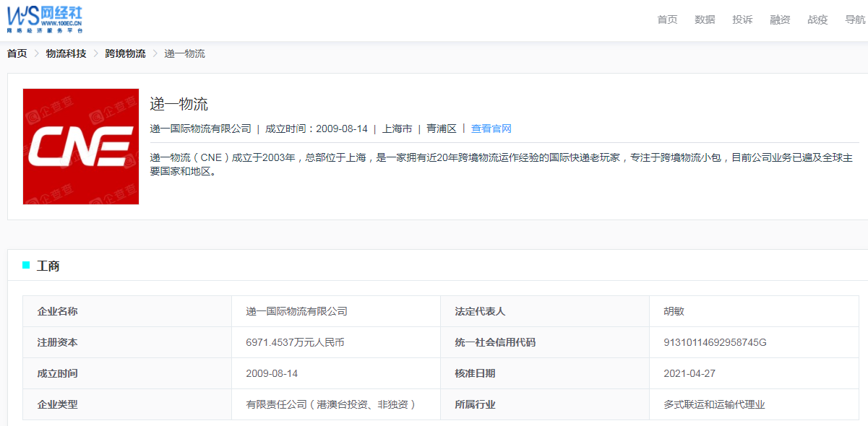Click 跨境物流 breadcrumb link

point(125,53)
